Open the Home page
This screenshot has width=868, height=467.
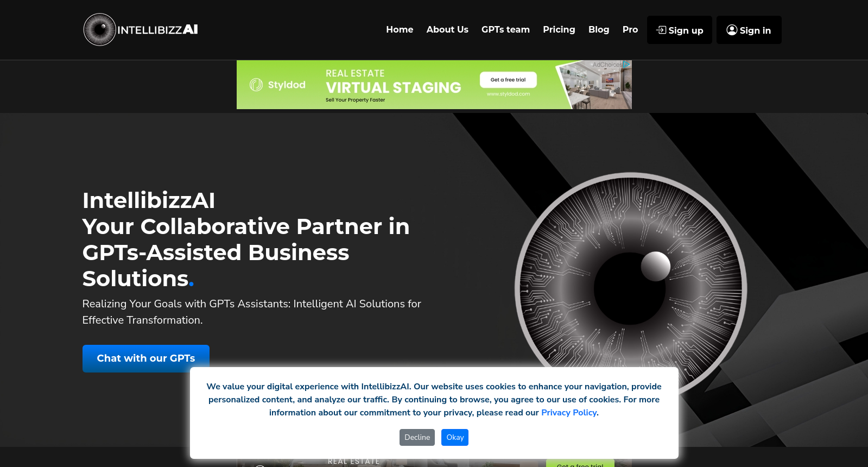[x=400, y=29]
